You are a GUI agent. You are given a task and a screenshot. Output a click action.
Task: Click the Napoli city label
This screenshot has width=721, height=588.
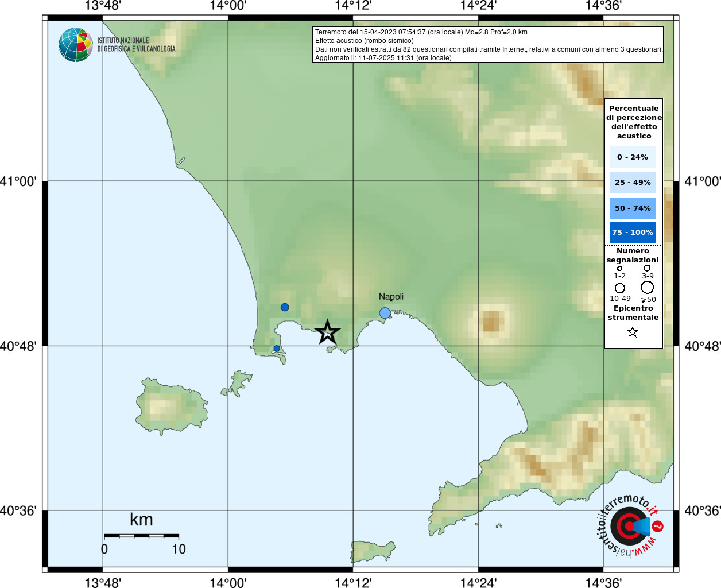[x=391, y=296]
